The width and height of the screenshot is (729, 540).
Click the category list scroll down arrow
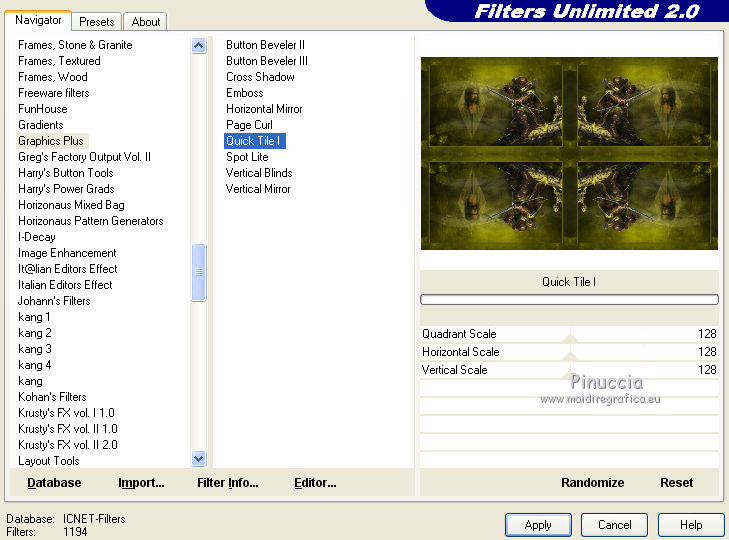coord(199,459)
